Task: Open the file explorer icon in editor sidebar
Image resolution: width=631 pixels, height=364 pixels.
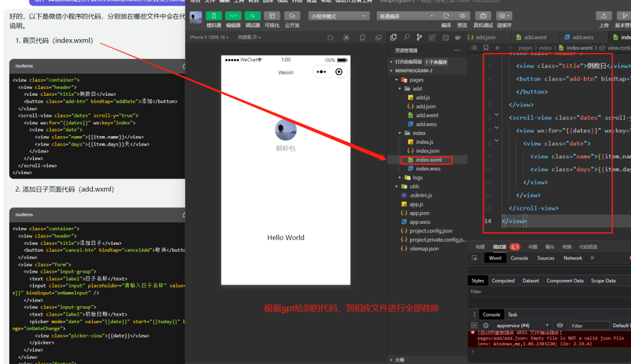Action: [394, 37]
